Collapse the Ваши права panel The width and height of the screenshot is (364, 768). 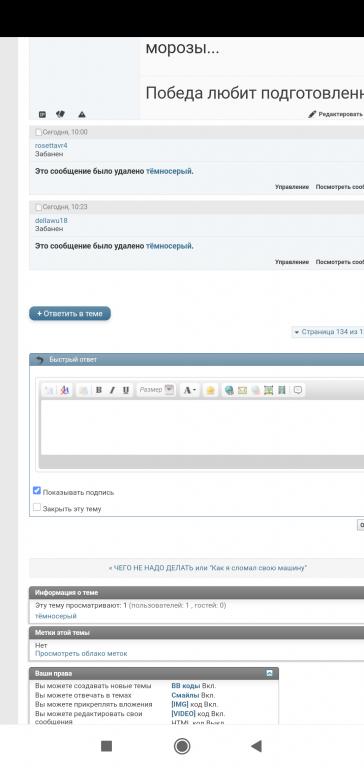point(269,673)
